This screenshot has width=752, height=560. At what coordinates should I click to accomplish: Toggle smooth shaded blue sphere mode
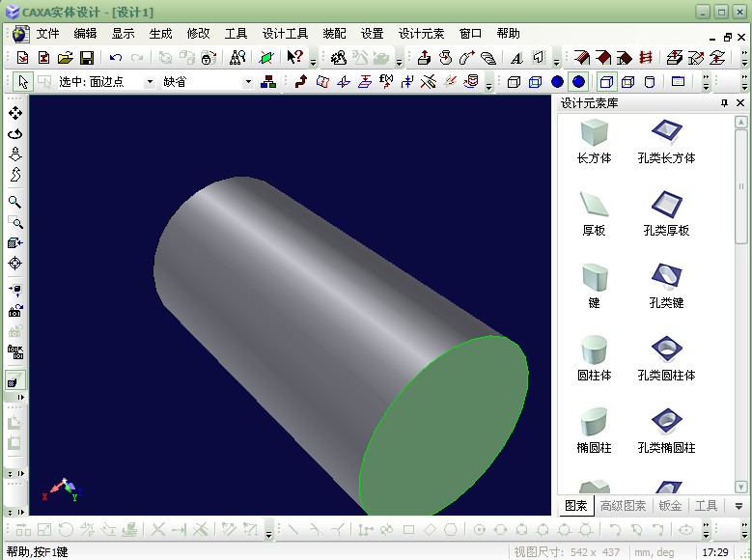tap(578, 82)
